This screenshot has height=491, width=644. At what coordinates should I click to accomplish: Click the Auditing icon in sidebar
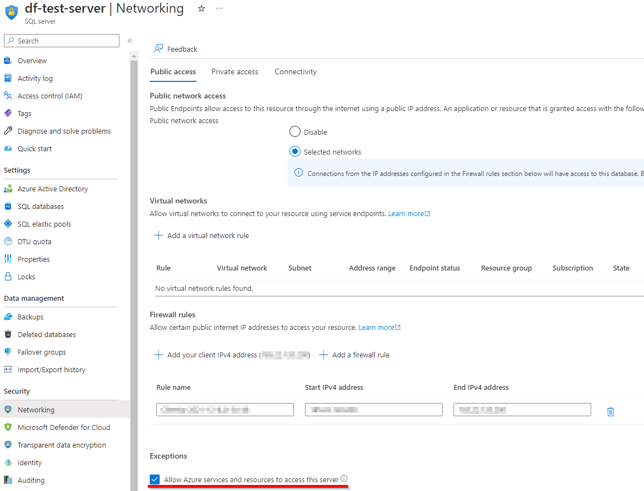pyautogui.click(x=8, y=480)
